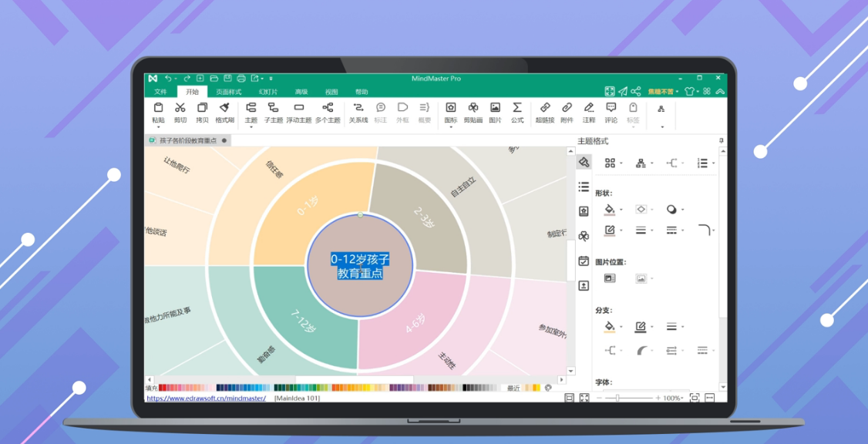868x444 pixels.
Task: Click the new document icon in title bar
Action: tap(200, 79)
